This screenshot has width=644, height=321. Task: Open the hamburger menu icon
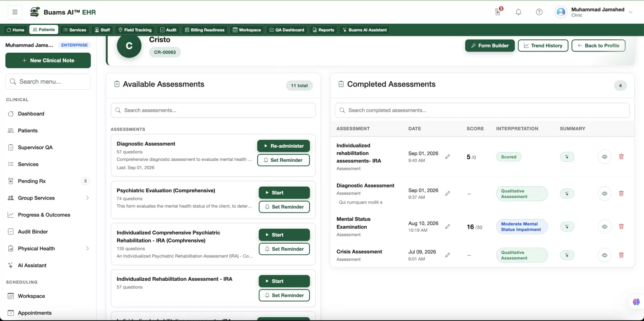[x=15, y=12]
